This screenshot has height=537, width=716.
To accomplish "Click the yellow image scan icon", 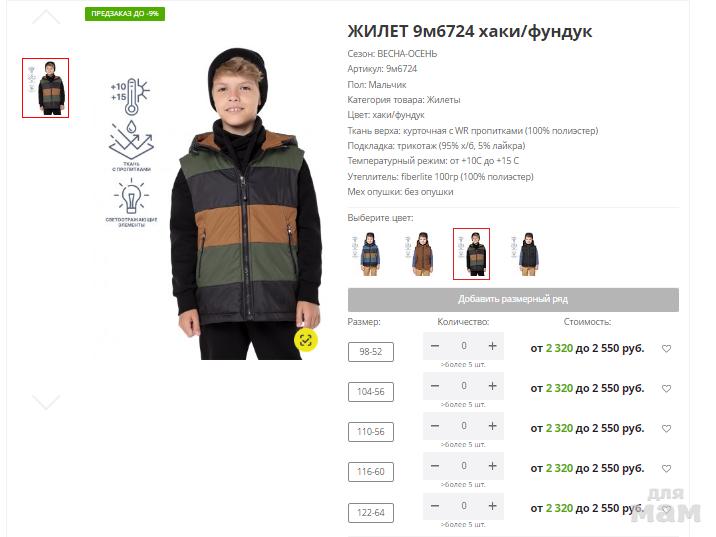I will (305, 340).
